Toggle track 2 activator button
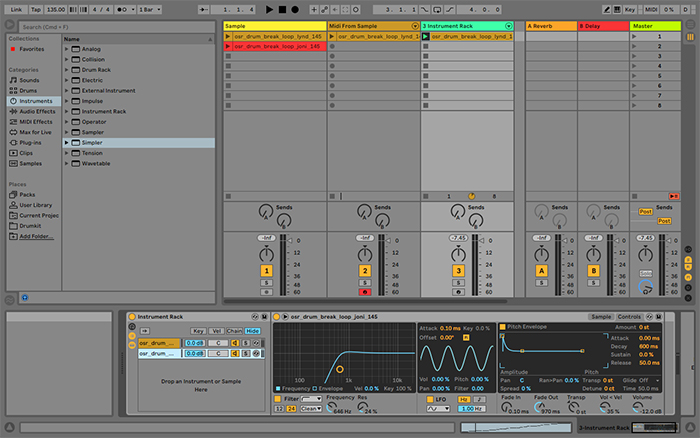 365,271
